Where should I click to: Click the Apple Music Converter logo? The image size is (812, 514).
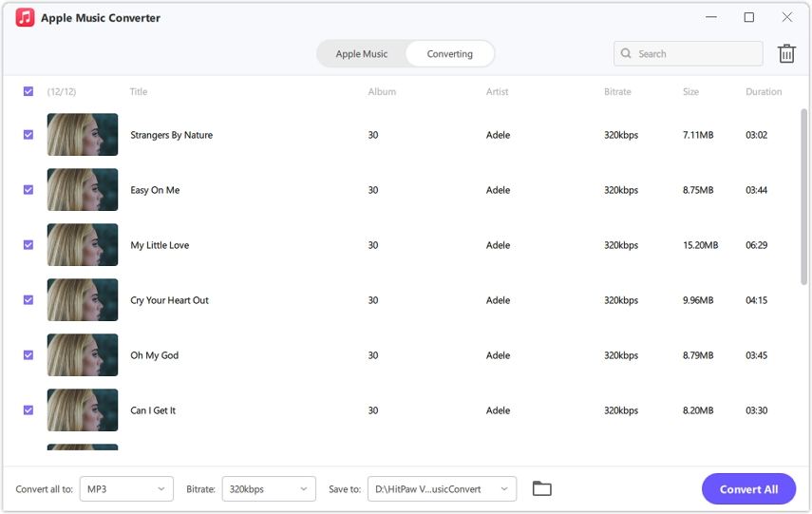click(x=25, y=17)
